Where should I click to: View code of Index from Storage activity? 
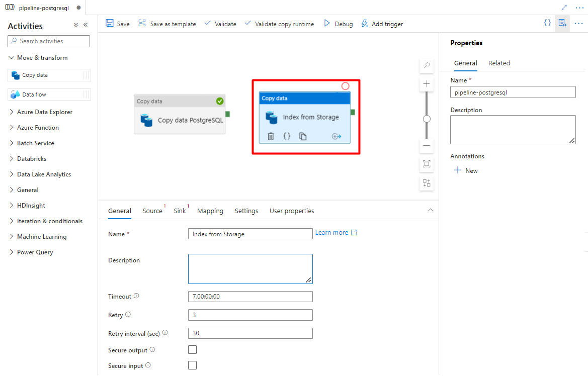287,136
